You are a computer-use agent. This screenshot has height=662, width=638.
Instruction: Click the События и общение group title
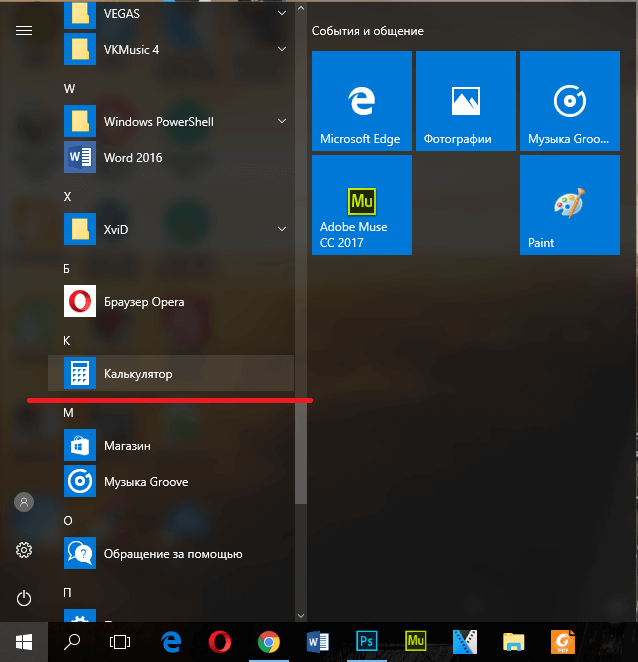tap(368, 31)
